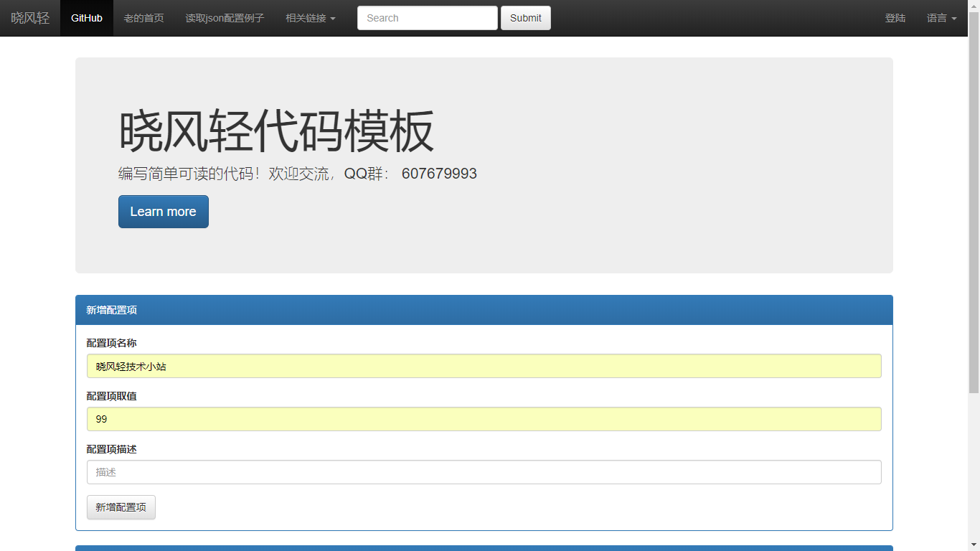
Task: Open the GitHub navbar item
Action: click(86, 18)
